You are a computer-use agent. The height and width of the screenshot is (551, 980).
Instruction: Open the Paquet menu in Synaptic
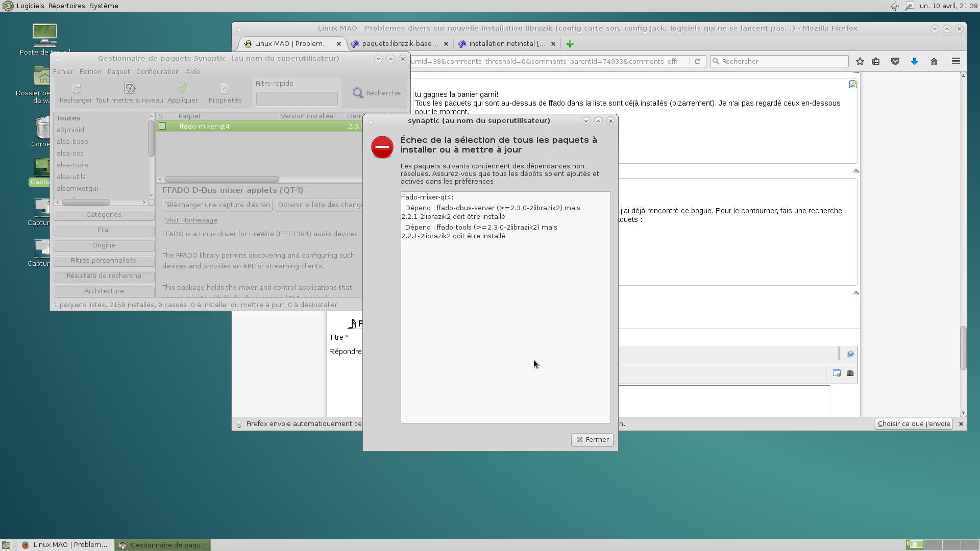tap(118, 71)
